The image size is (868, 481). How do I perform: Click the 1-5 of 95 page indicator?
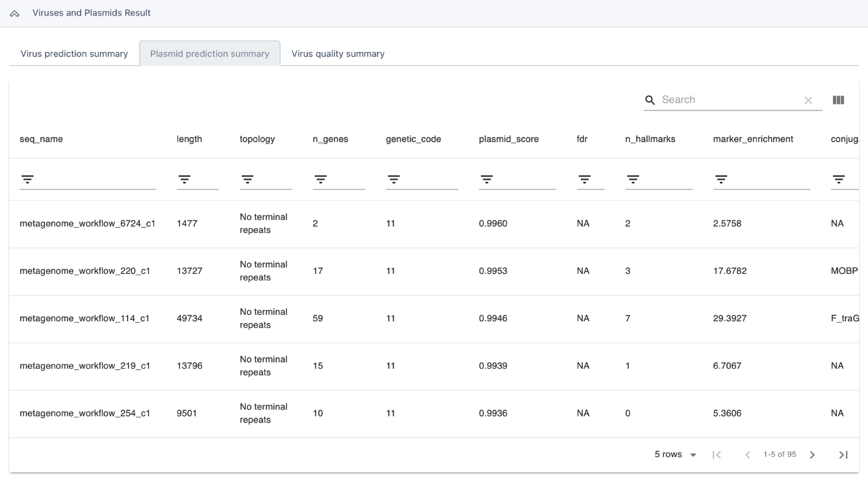(x=780, y=454)
